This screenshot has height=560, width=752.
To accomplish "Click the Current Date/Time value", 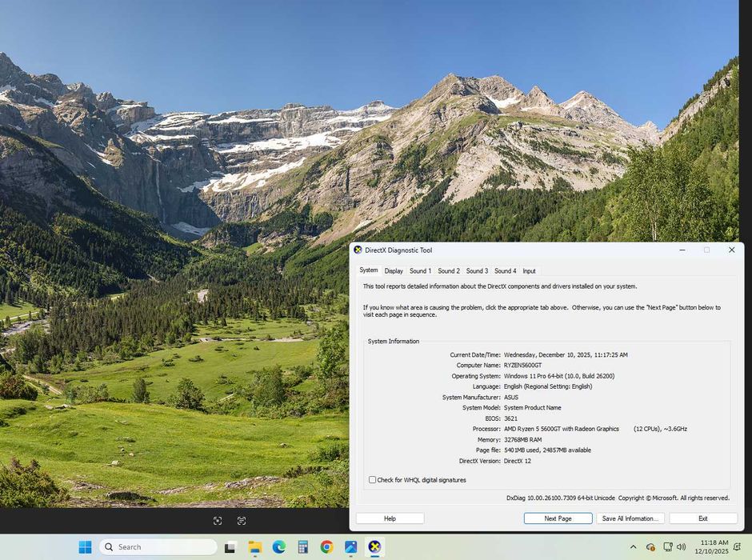I will click(566, 355).
